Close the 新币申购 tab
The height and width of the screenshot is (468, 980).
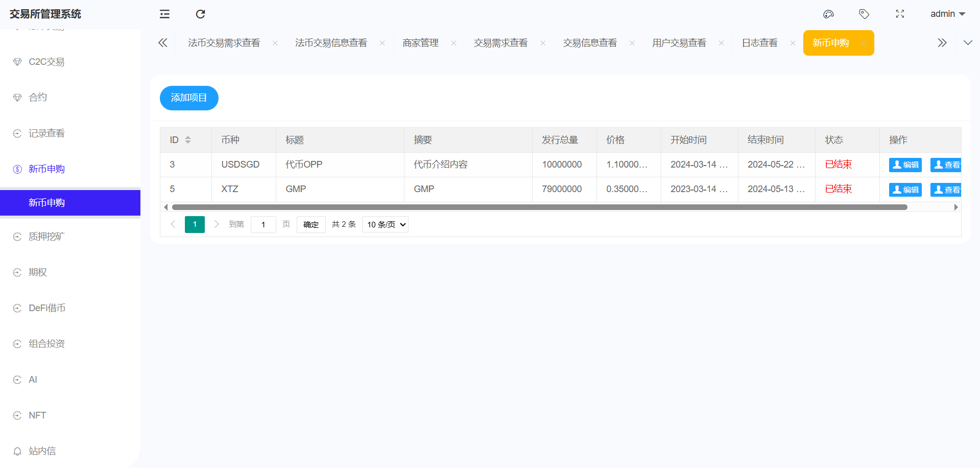[x=864, y=43]
